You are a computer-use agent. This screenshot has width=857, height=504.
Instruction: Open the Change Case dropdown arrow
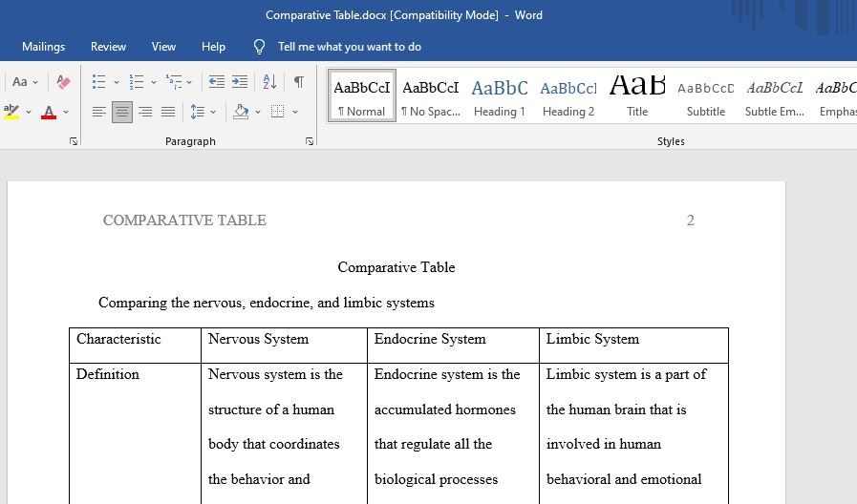point(35,82)
